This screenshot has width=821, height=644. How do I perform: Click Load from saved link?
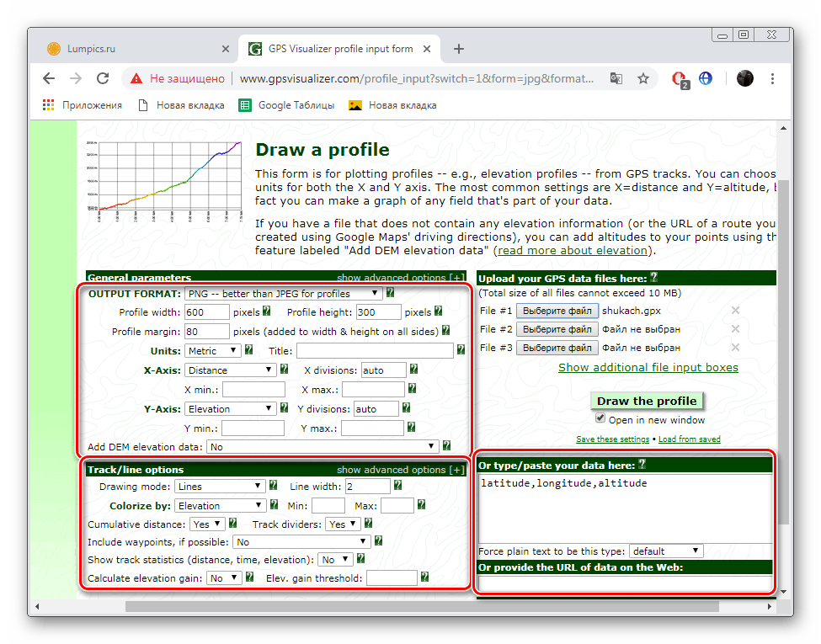click(x=689, y=439)
